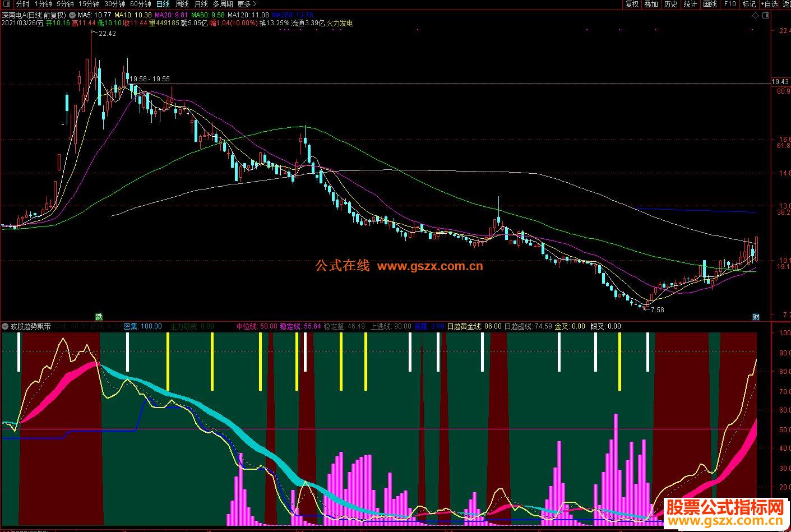
Task: Click the 火力发电 sector label
Action: 340,23
